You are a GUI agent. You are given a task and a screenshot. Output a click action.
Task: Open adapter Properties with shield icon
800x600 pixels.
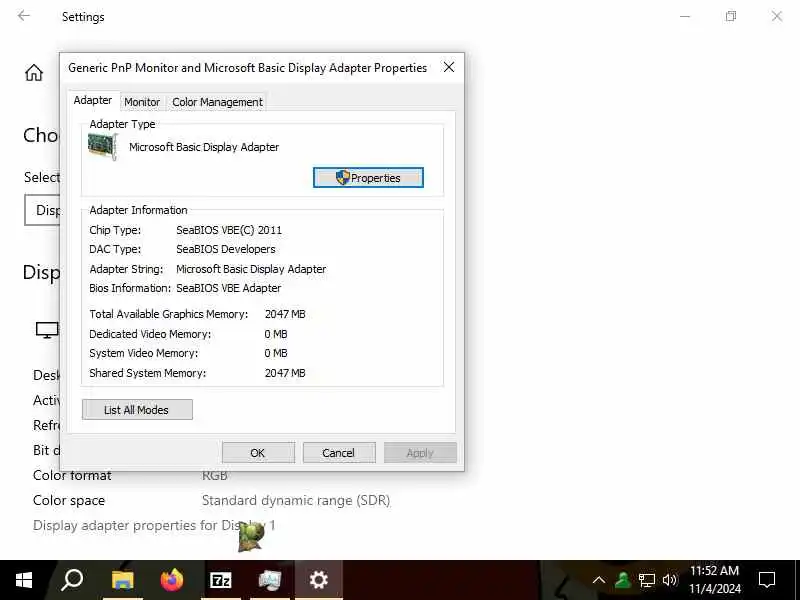pyautogui.click(x=368, y=178)
